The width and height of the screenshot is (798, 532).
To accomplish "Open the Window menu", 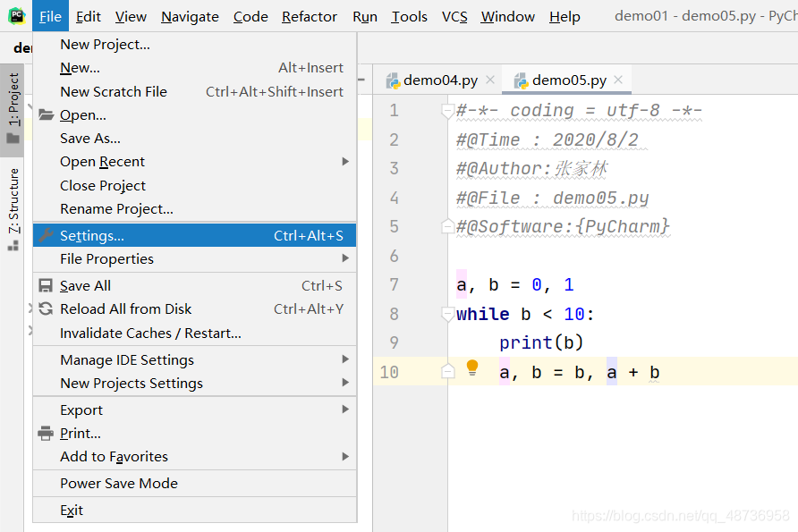I will [x=507, y=17].
